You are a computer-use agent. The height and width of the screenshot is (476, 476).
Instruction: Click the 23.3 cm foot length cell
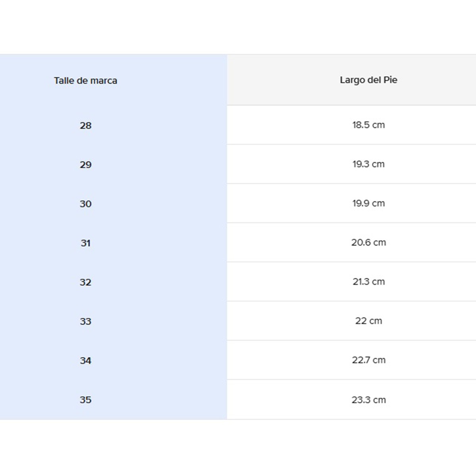pos(369,400)
